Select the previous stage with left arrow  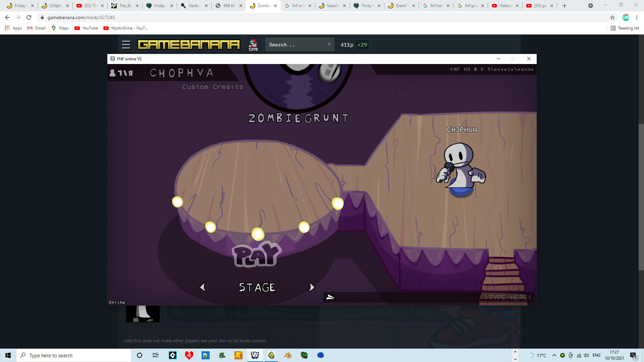point(203,287)
